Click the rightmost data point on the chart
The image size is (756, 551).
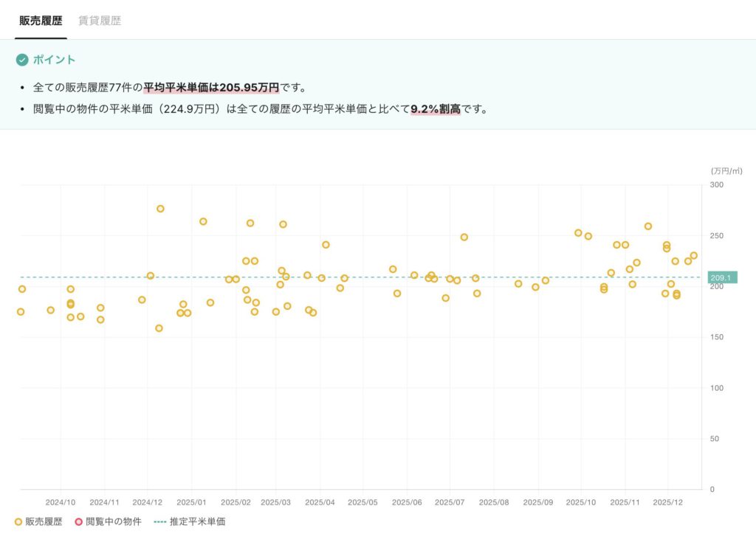pos(693,256)
